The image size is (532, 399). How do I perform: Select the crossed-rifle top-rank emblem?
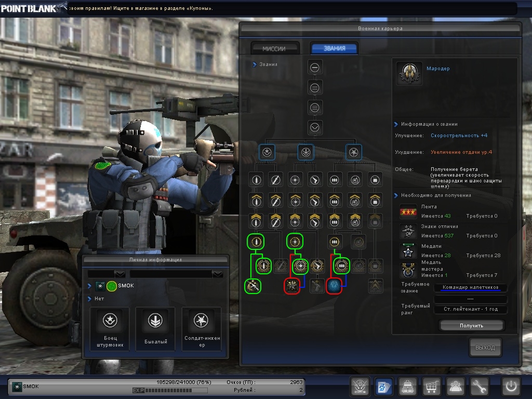coord(253,286)
